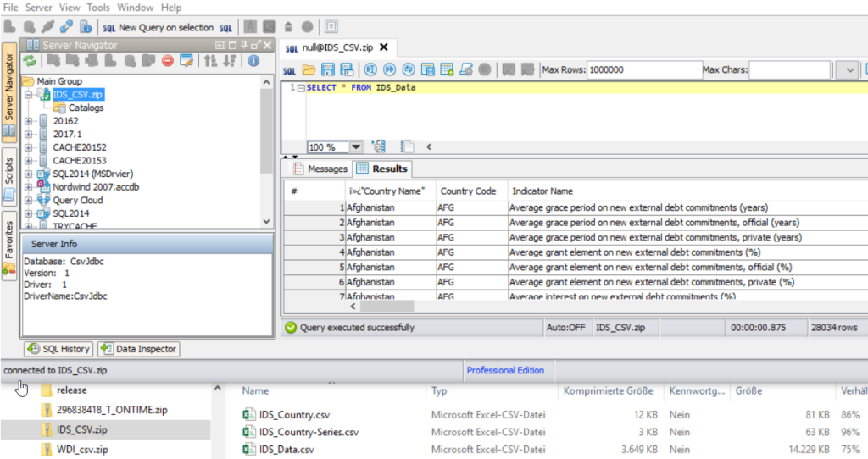This screenshot has width=868, height=459.
Task: Click the Data Inspector button
Action: (x=139, y=349)
